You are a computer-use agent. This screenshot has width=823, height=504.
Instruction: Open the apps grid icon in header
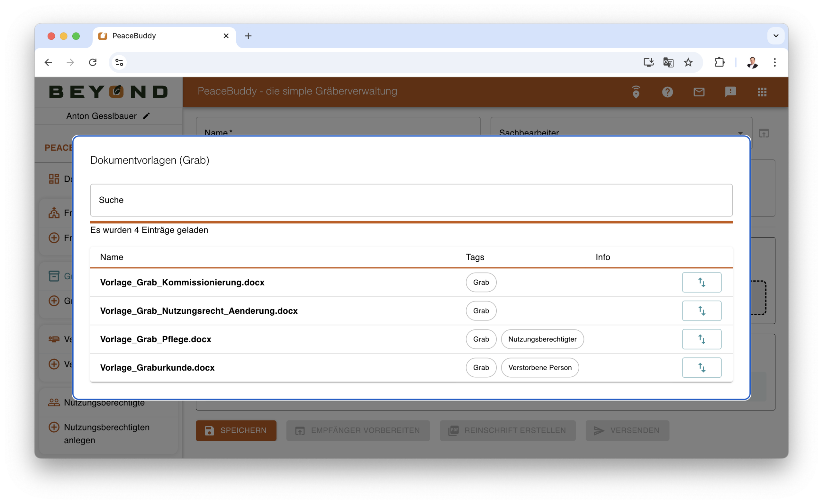point(762,92)
